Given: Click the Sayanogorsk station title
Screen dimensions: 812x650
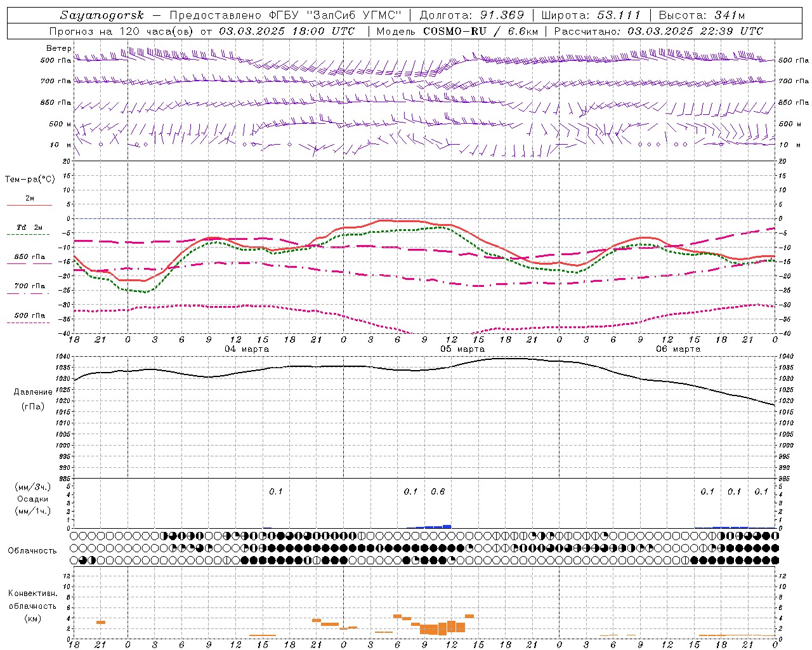Looking at the screenshot, I should pos(101,15).
